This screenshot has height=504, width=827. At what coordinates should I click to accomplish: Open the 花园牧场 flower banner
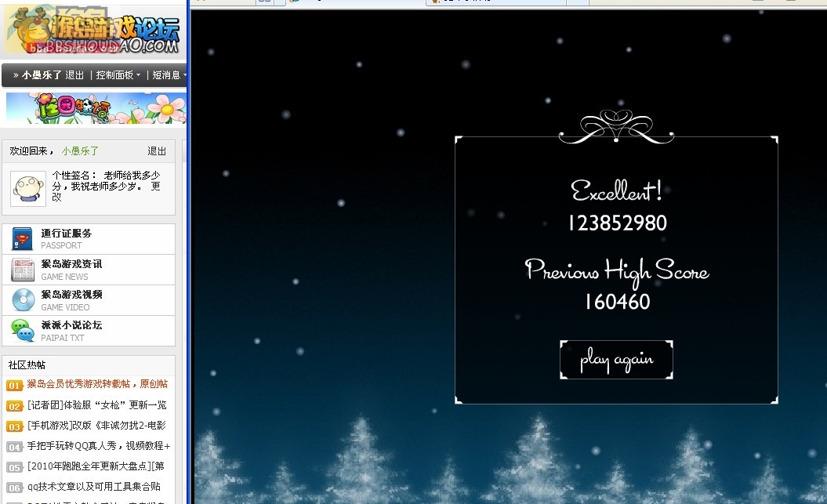pyautogui.click(x=96, y=108)
